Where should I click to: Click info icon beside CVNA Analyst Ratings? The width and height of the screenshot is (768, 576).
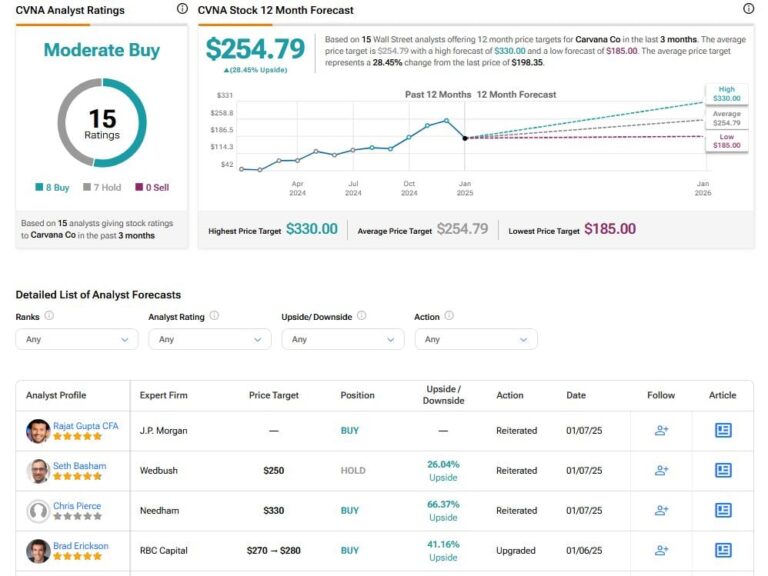tap(182, 8)
